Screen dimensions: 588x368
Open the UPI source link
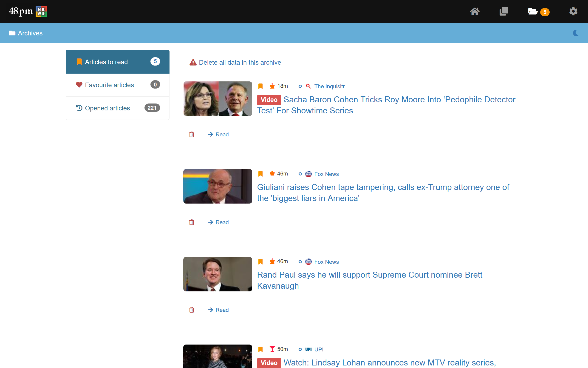point(319,350)
